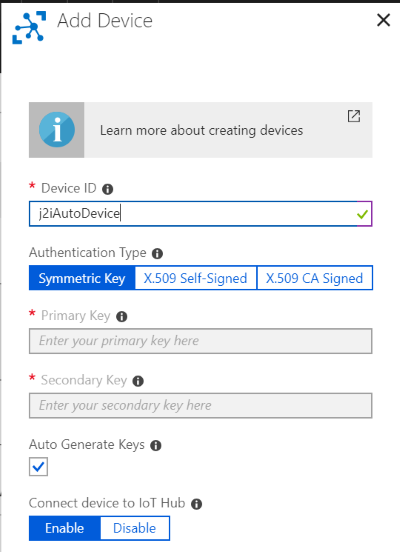400x552 pixels.
Task: Show info tooltip beside Primary Key label
Action: tap(121, 316)
